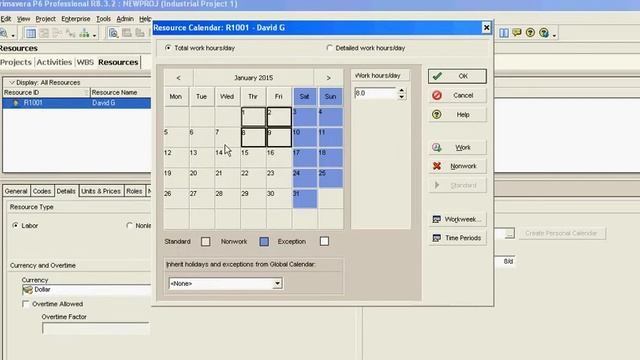Screen dimensions: 640x360
Task: Open the Inherit Global Calendar dropdown
Action: click(277, 283)
